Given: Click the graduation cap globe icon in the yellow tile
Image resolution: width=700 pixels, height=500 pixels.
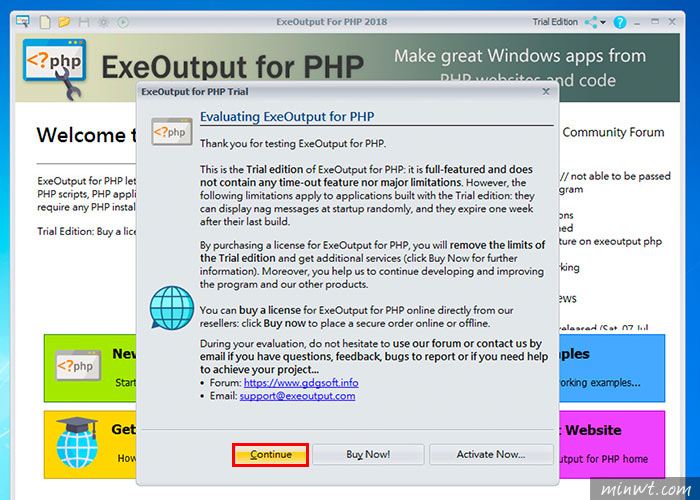Looking at the screenshot, I should pyautogui.click(x=77, y=443).
